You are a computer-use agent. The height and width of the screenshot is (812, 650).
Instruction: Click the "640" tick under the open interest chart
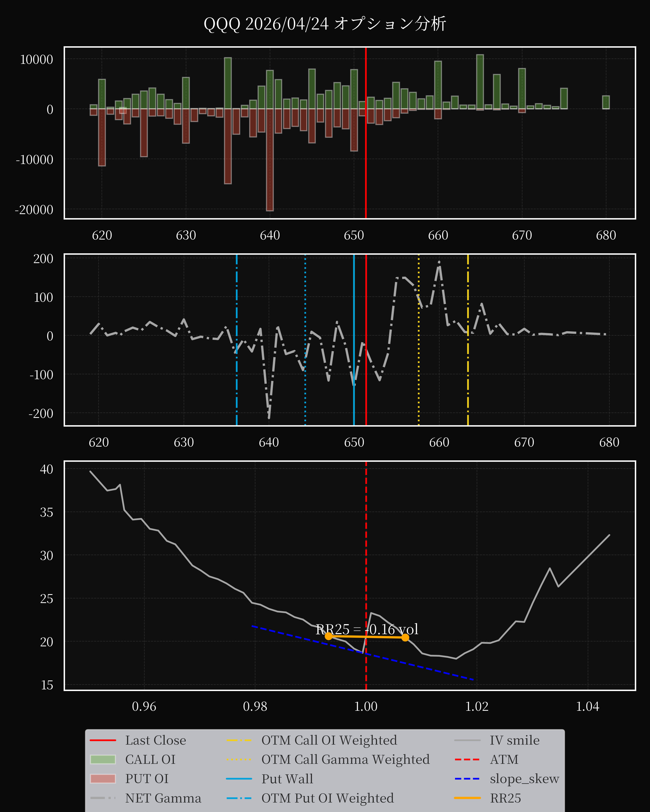click(x=270, y=235)
